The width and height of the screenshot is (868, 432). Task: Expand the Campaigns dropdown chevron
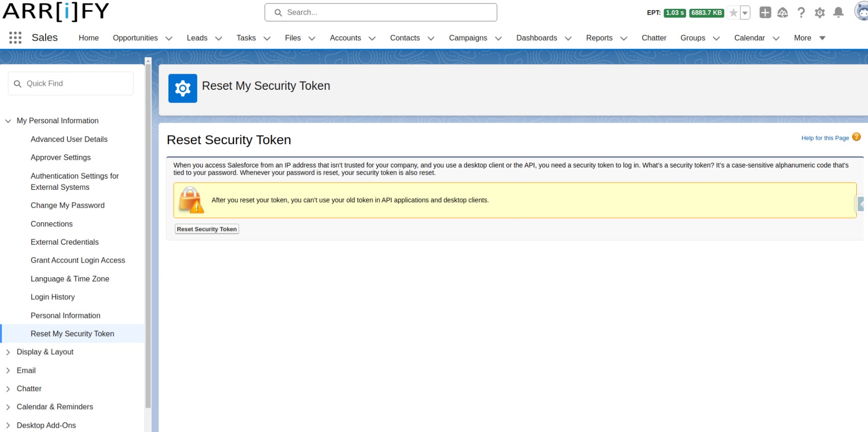[x=498, y=38]
